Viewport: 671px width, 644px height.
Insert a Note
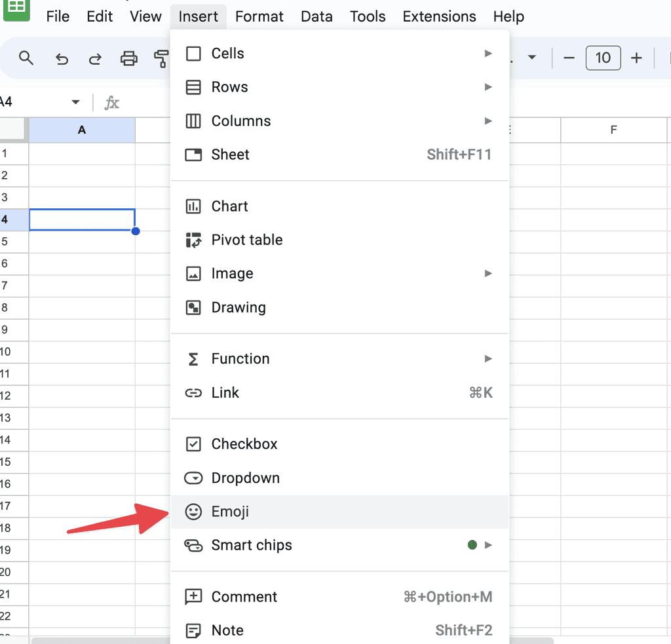[x=339, y=630]
